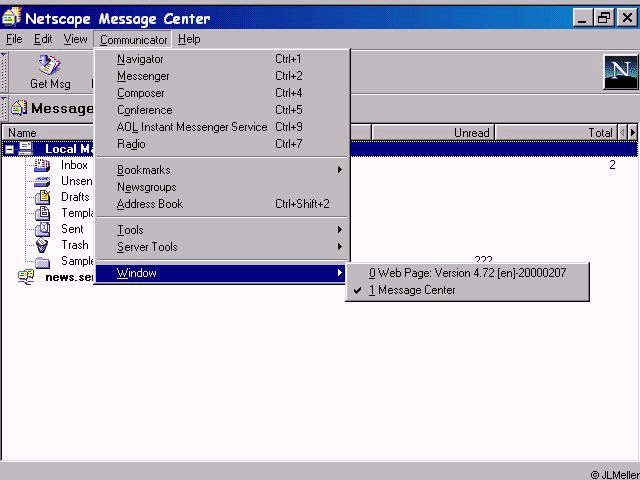The height and width of the screenshot is (480, 640).
Task: Expand the Bookmarks submenu arrow
Action: tap(340, 170)
